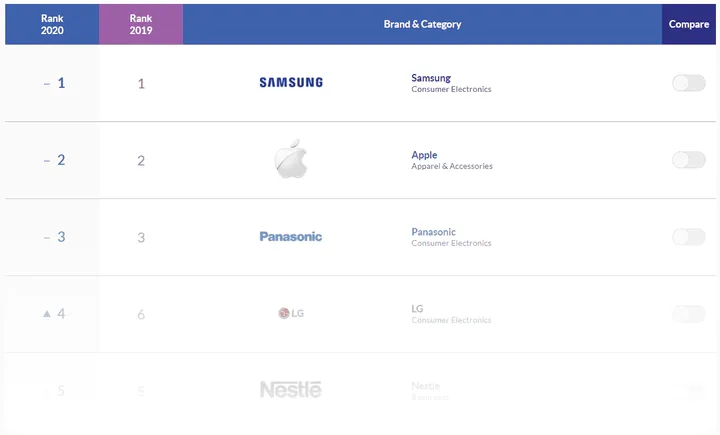
Task: Enable the compare toggle for Samsung
Action: pos(688,83)
